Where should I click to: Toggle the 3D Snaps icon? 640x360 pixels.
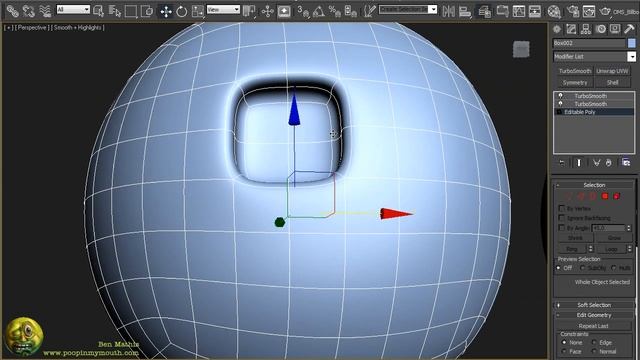coord(303,11)
